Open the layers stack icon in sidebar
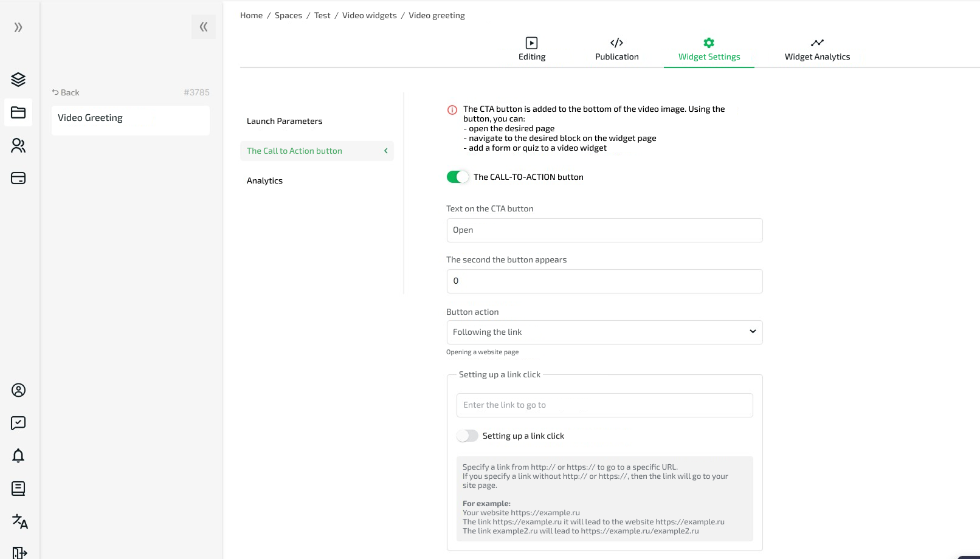The width and height of the screenshot is (980, 559). (18, 80)
